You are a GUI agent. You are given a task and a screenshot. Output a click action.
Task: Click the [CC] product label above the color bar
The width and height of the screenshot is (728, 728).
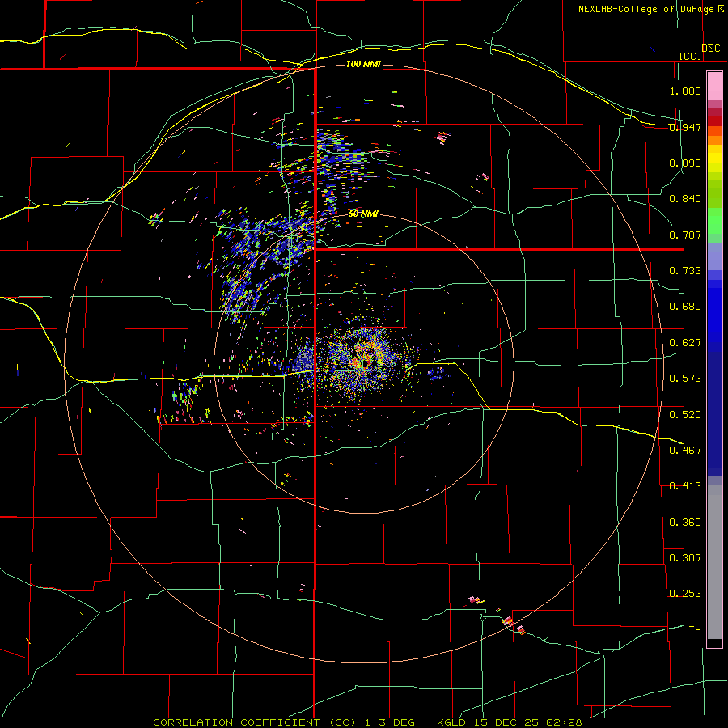[x=691, y=56]
